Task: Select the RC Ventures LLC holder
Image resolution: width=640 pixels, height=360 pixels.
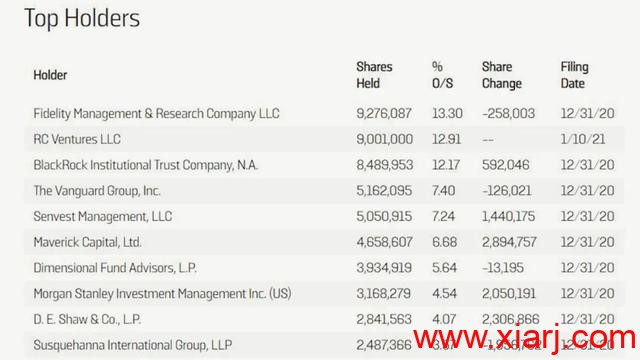Action: pos(77,139)
